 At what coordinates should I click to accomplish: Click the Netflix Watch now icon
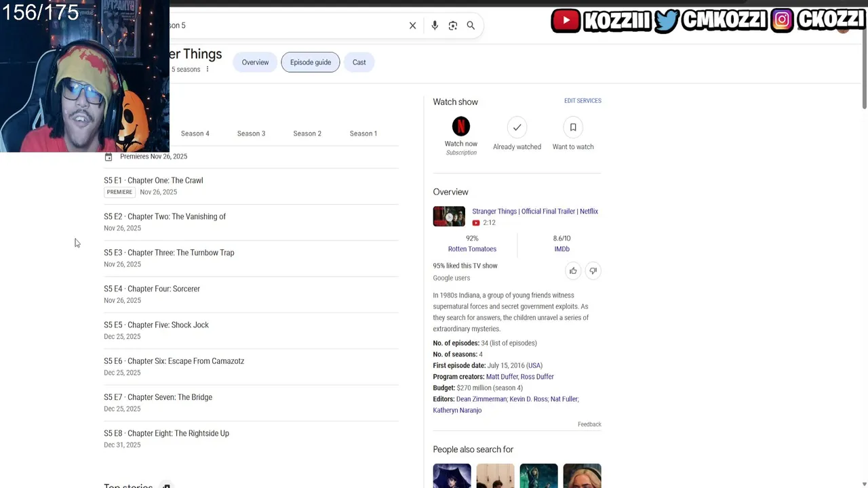(461, 126)
